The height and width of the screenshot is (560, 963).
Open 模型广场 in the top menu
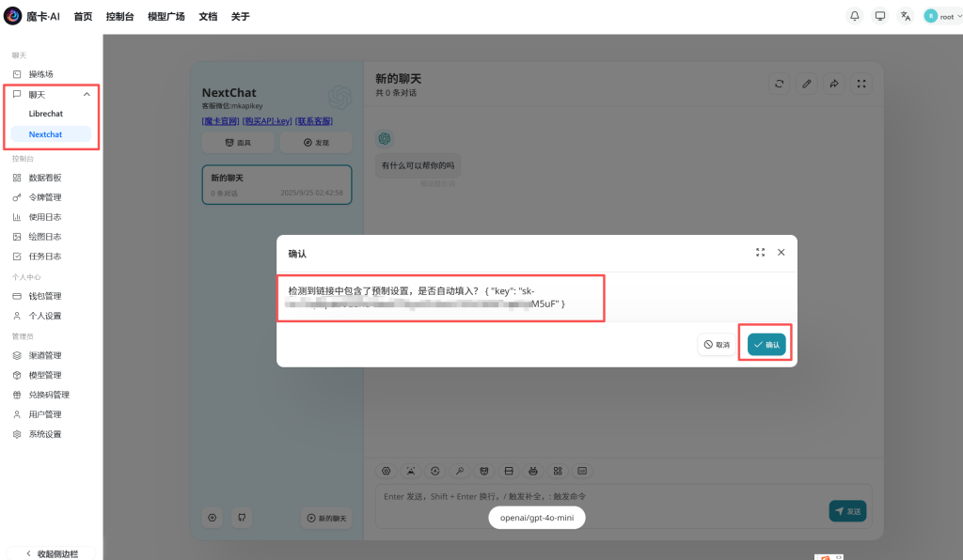(166, 17)
